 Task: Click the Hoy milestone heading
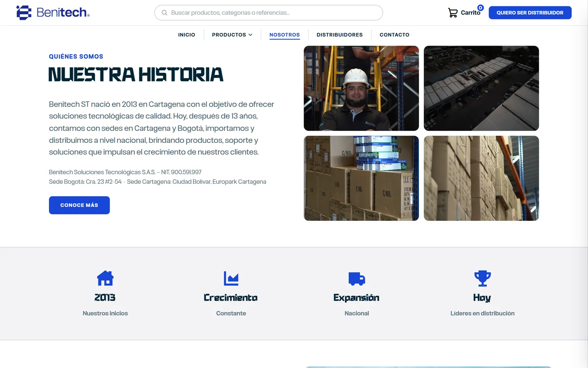482,298
